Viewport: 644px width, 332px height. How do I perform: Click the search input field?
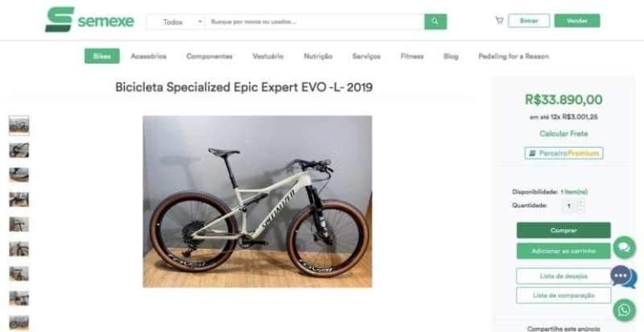click(x=315, y=22)
